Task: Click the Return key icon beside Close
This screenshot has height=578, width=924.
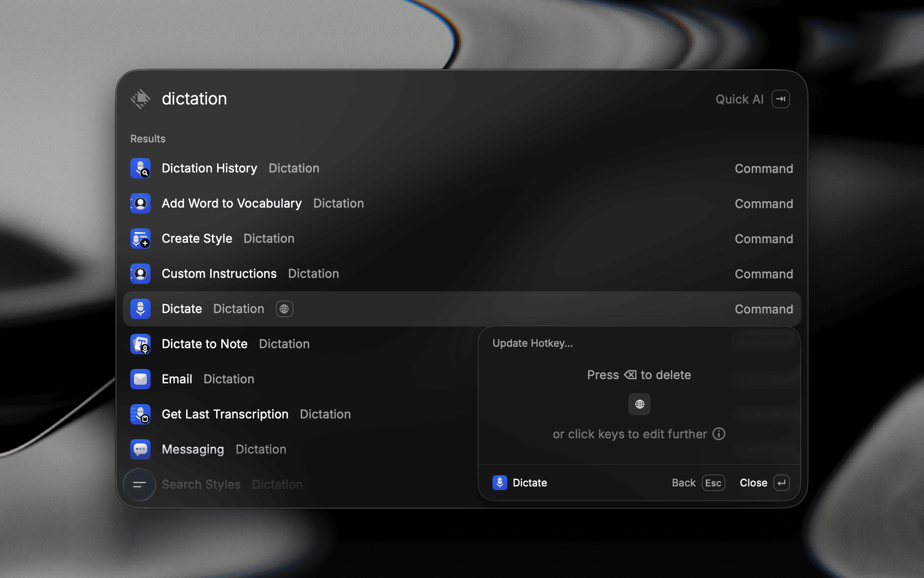Action: tap(782, 483)
